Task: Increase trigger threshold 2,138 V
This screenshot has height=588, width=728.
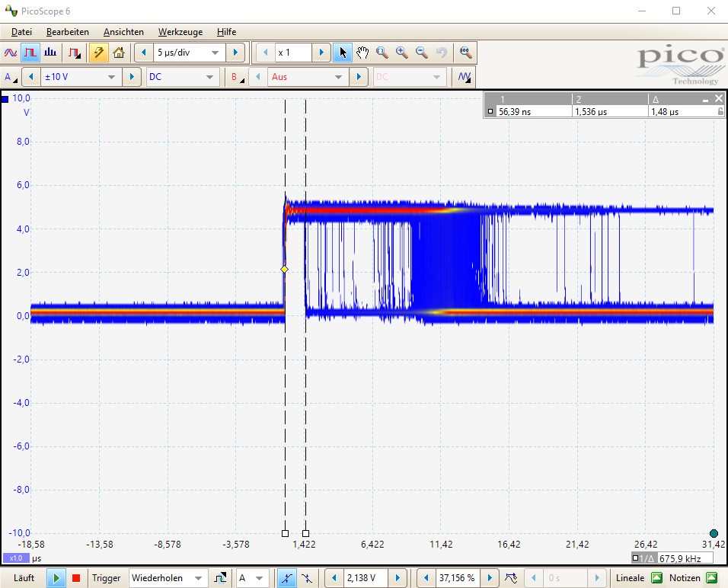Action: pos(398,578)
